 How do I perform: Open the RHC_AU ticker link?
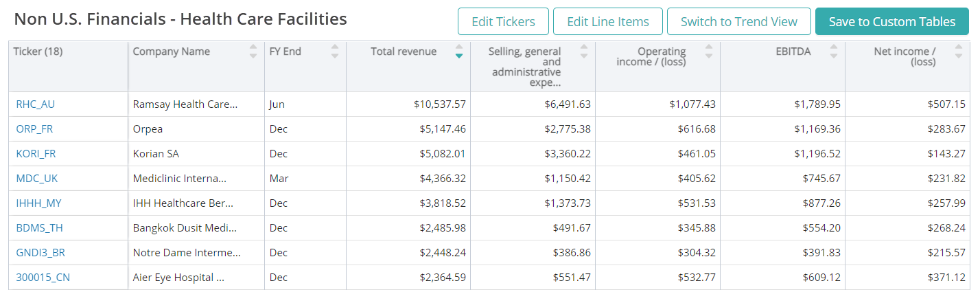[35, 104]
